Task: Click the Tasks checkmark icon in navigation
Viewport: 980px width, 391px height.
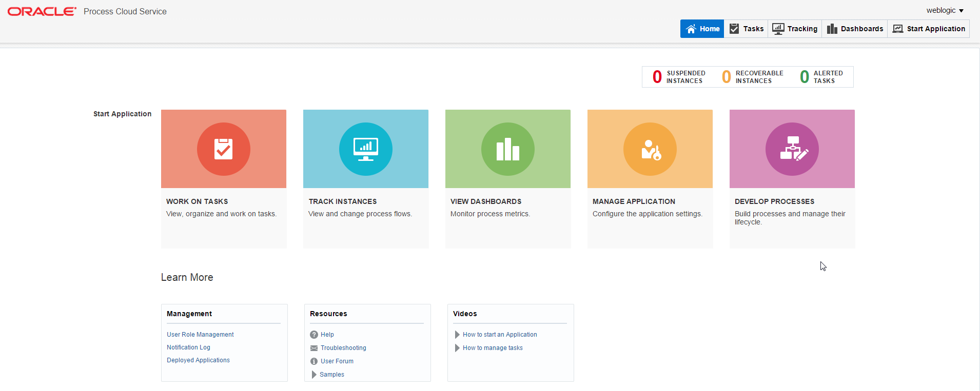Action: [x=734, y=29]
